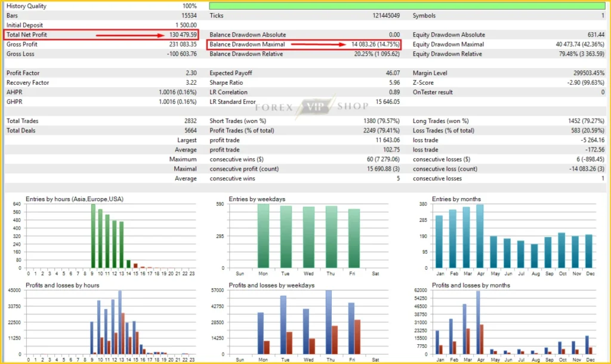
Task: Select the Balance Drawdown Absolute value 0.00
Action: pos(394,35)
